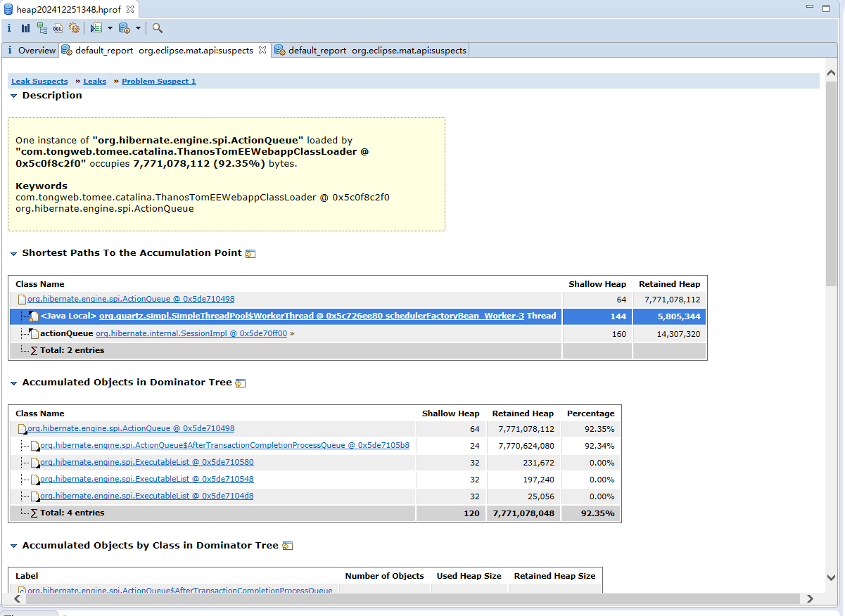Click the Leak Suspects breadcrumb link
Screen dimensions: 845x616
click(39, 82)
